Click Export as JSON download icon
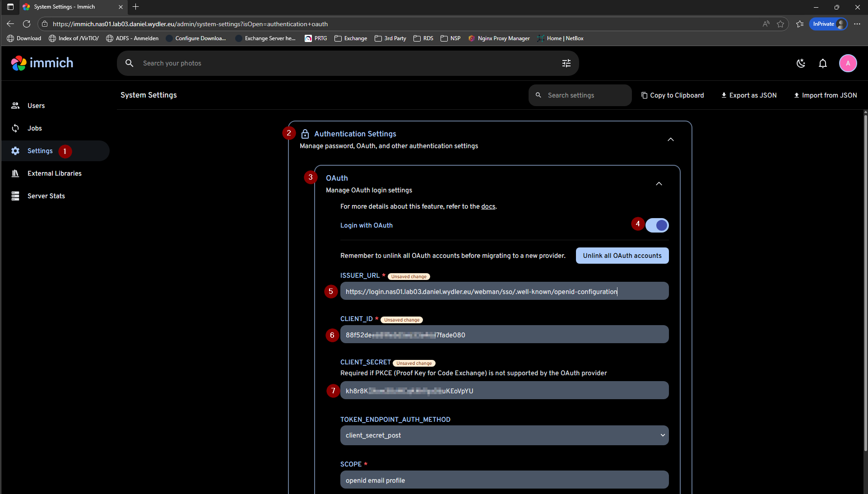 click(x=724, y=95)
